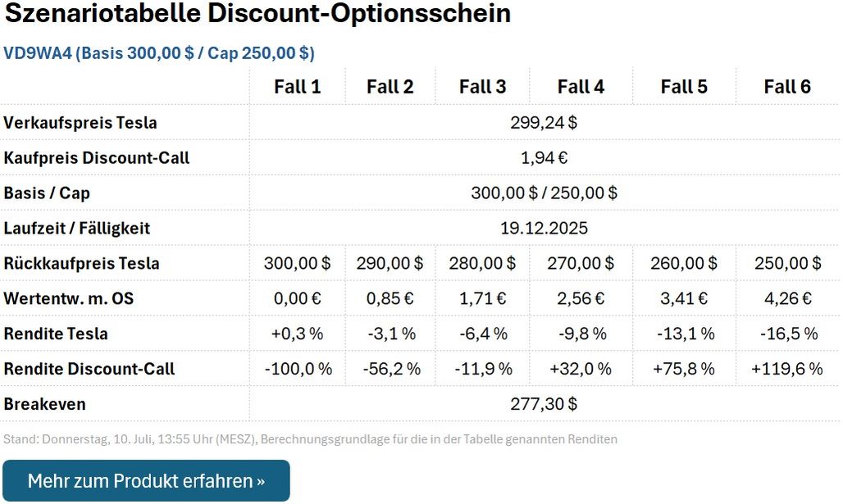Click the 'Fall 5' column header

(x=684, y=87)
